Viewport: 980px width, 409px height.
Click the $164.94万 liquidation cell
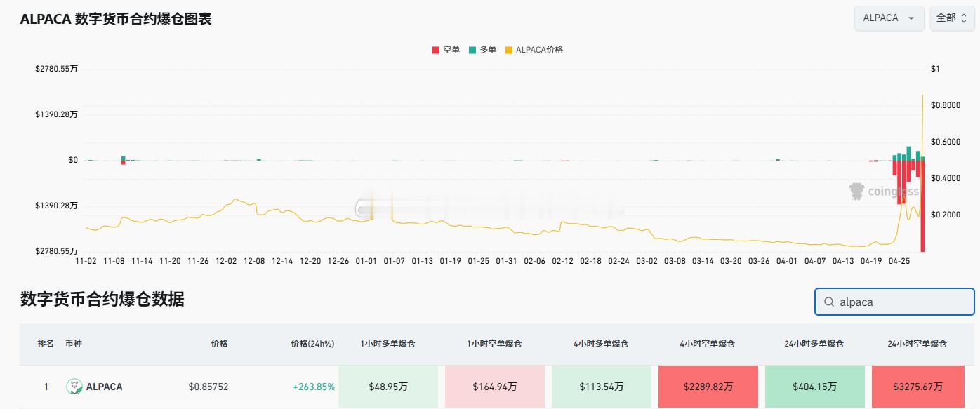pyautogui.click(x=495, y=387)
